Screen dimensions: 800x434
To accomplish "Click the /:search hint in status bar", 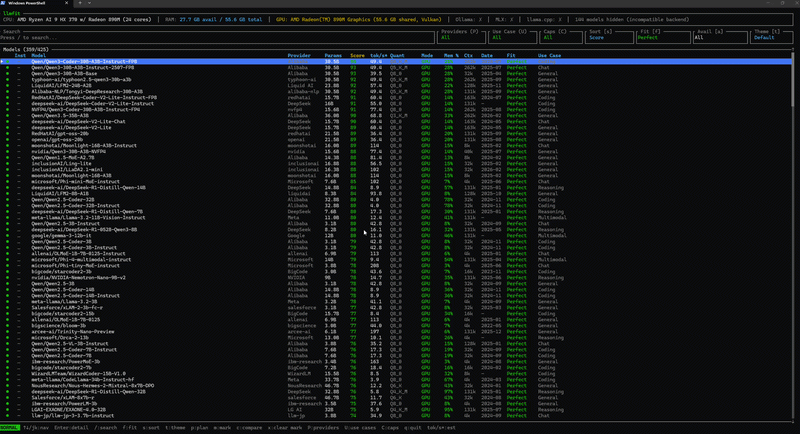I will point(106,428).
